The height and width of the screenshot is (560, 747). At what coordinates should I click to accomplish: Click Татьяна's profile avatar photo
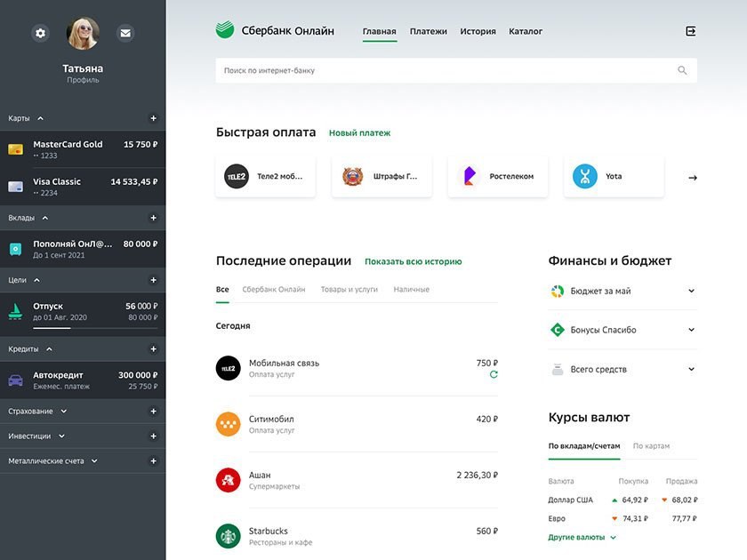point(83,34)
